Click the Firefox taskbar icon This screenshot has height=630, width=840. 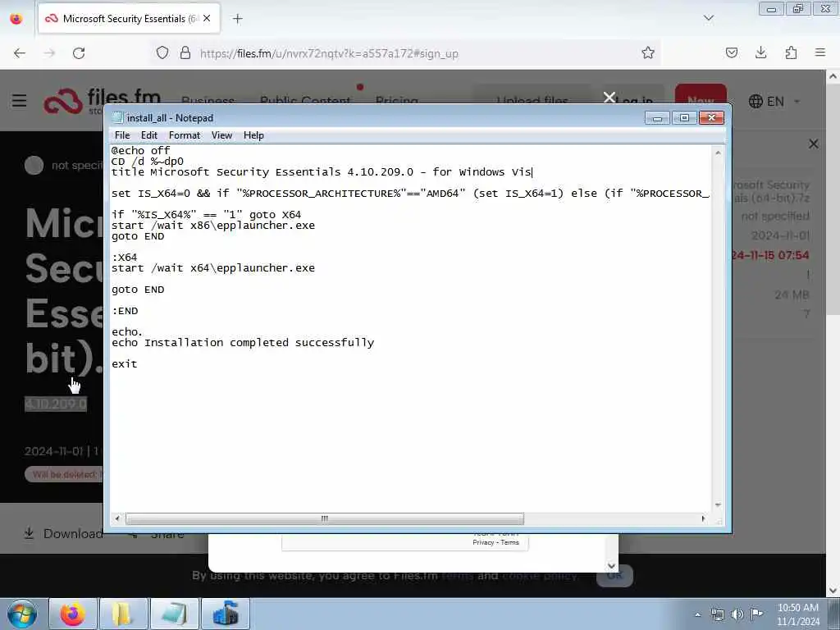[72, 614]
